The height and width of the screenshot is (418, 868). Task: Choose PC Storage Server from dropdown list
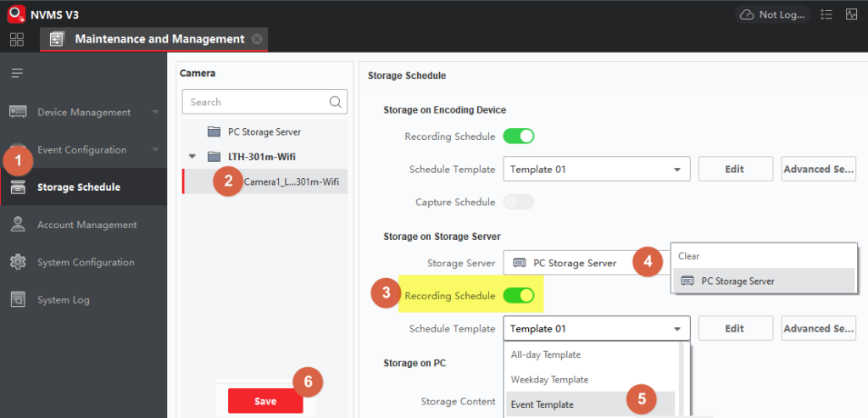pyautogui.click(x=764, y=281)
